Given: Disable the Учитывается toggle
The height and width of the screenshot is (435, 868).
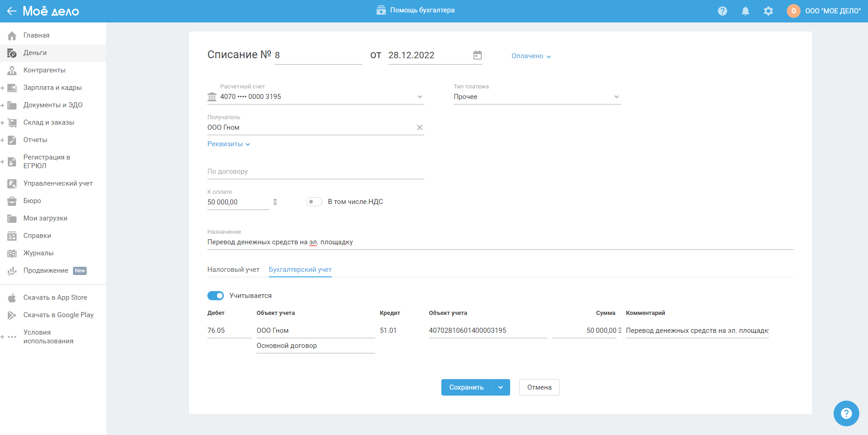Looking at the screenshot, I should 216,296.
